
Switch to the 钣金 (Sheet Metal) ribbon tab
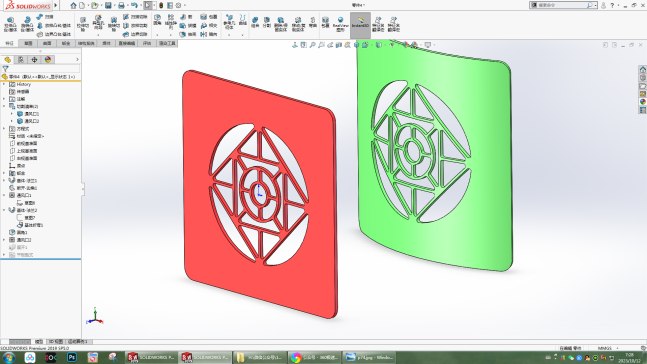coord(66,43)
